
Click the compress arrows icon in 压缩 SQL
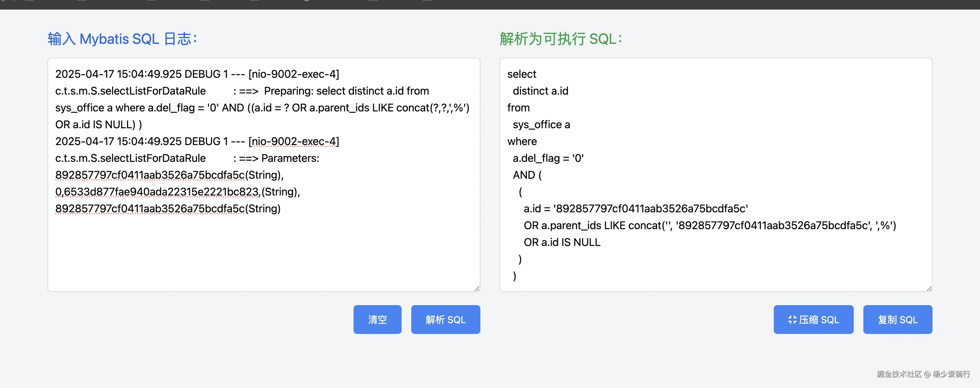pos(792,320)
